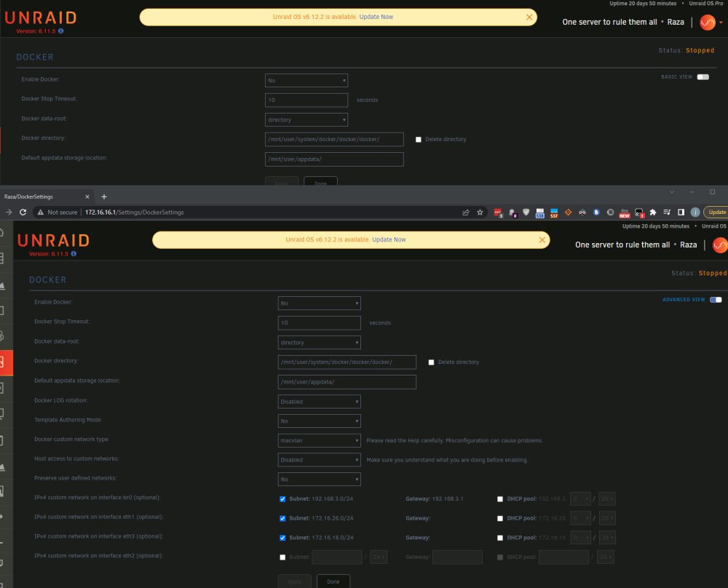Toggle the BASIC VIEW switch
The image size is (728, 588).
tap(703, 77)
